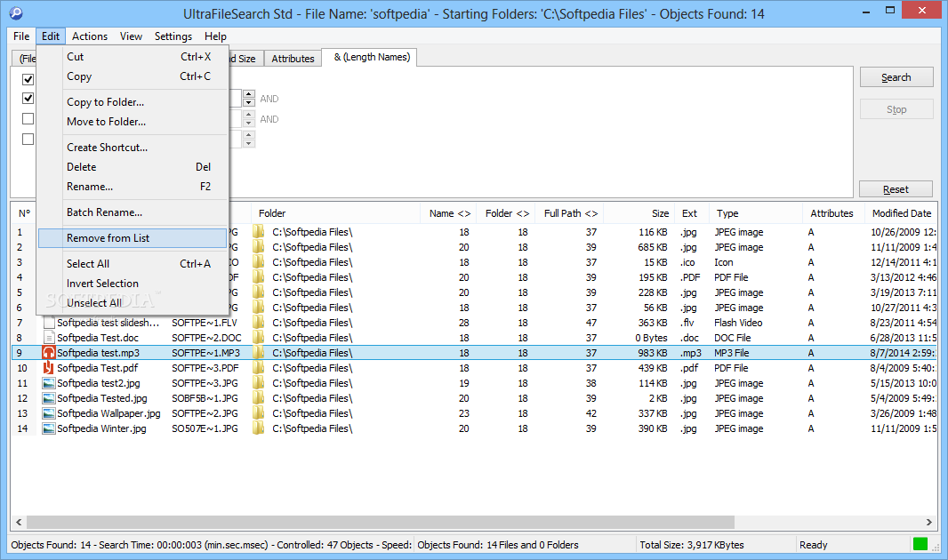Click the green Ready status indicator

pos(920,544)
